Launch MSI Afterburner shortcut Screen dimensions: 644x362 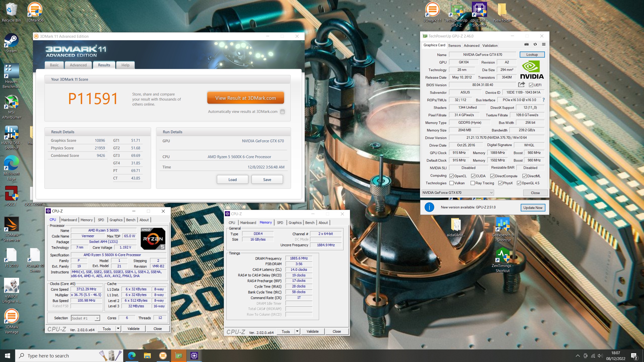pos(11,107)
